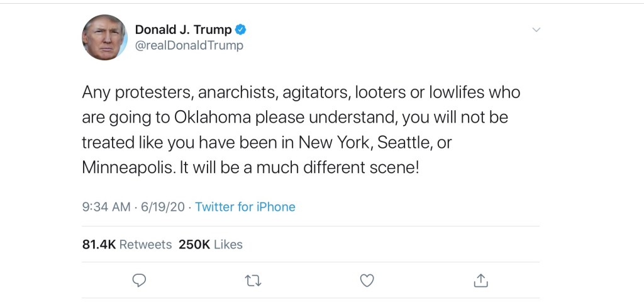Click the 250K like count number

194,245
